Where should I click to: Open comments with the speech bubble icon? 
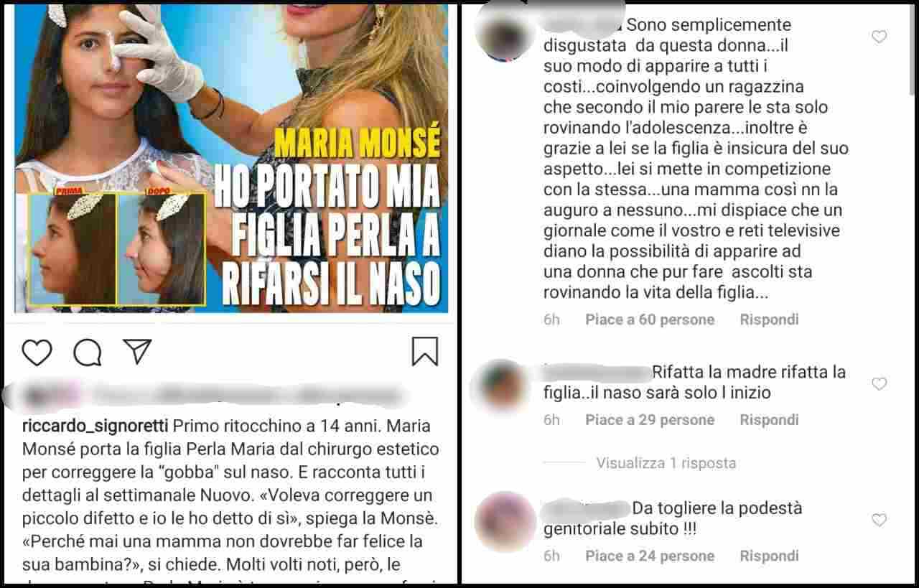[87, 352]
